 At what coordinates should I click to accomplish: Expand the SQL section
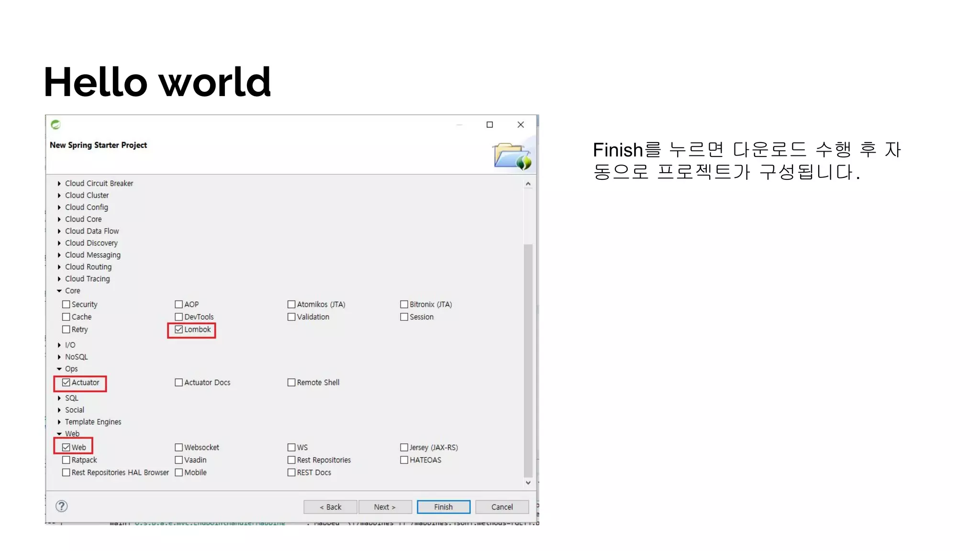(x=59, y=398)
